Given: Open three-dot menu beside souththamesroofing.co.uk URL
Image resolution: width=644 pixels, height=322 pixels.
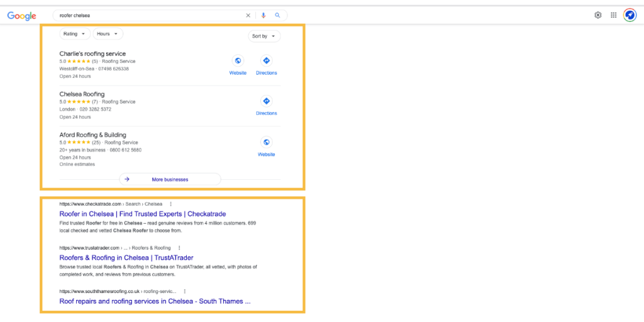Looking at the screenshot, I should (184, 291).
